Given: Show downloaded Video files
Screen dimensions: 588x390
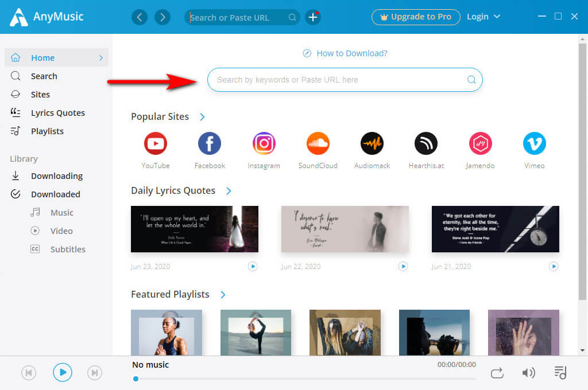Looking at the screenshot, I should click(61, 231).
